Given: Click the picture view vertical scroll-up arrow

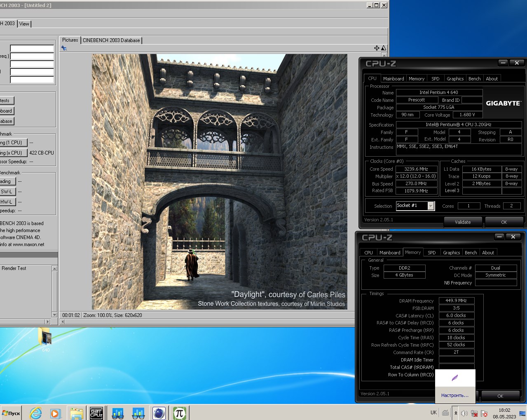Looking at the screenshot, I should (384, 55).
